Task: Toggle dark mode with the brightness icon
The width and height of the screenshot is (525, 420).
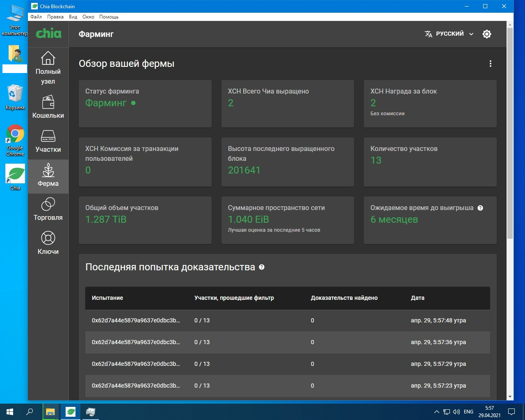Action: point(487,34)
